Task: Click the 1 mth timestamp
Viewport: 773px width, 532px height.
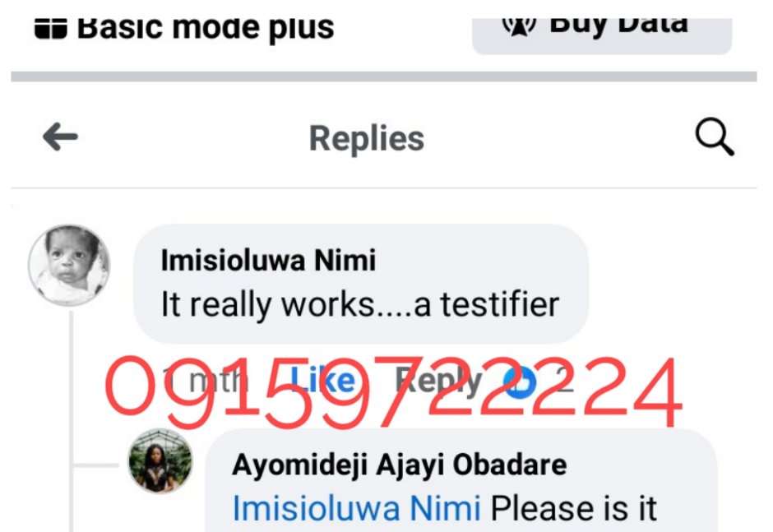Action: [x=206, y=382]
